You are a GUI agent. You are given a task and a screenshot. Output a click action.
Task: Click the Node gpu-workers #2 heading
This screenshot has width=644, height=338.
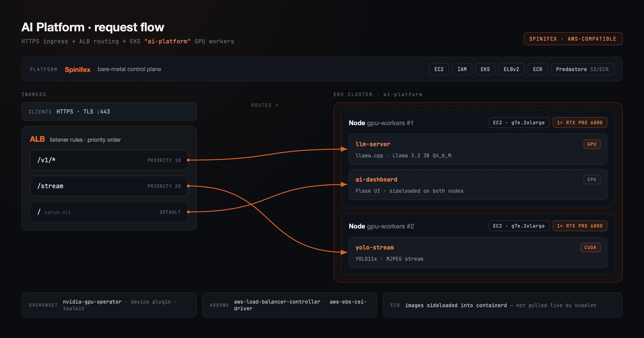pyautogui.click(x=381, y=226)
